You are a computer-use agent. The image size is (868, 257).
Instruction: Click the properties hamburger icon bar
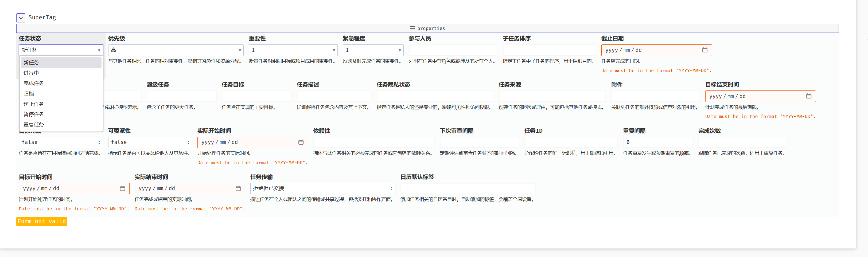[427, 29]
